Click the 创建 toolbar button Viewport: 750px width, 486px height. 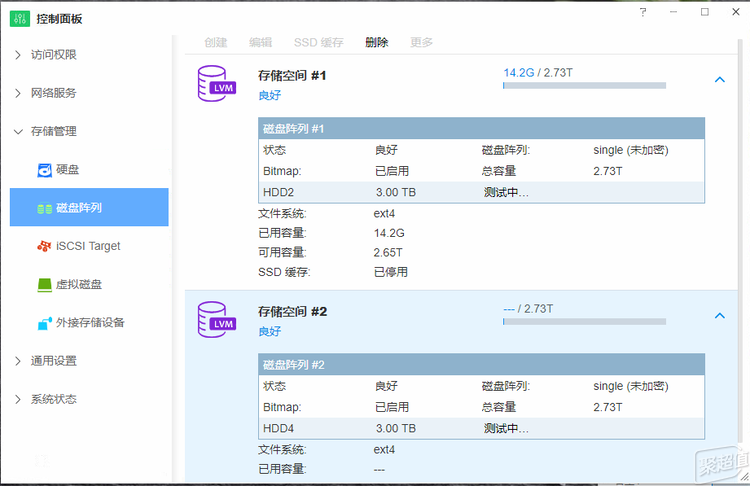215,43
